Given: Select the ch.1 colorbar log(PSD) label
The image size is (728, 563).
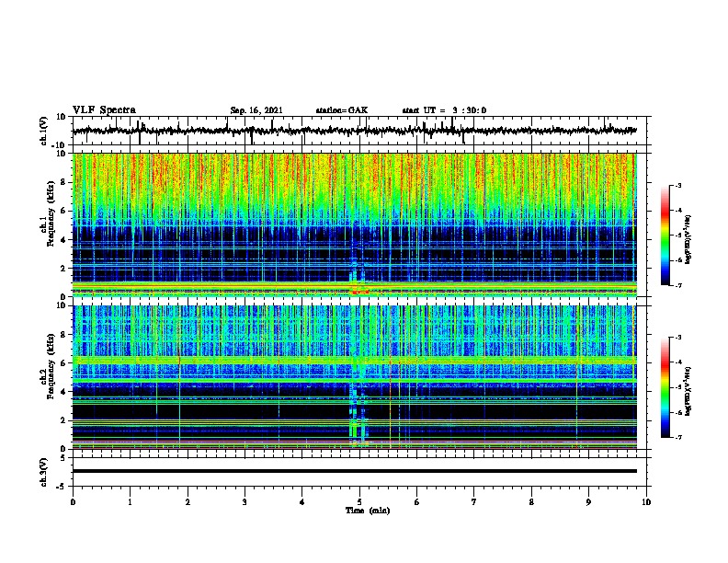Looking at the screenshot, I should pos(688,239).
